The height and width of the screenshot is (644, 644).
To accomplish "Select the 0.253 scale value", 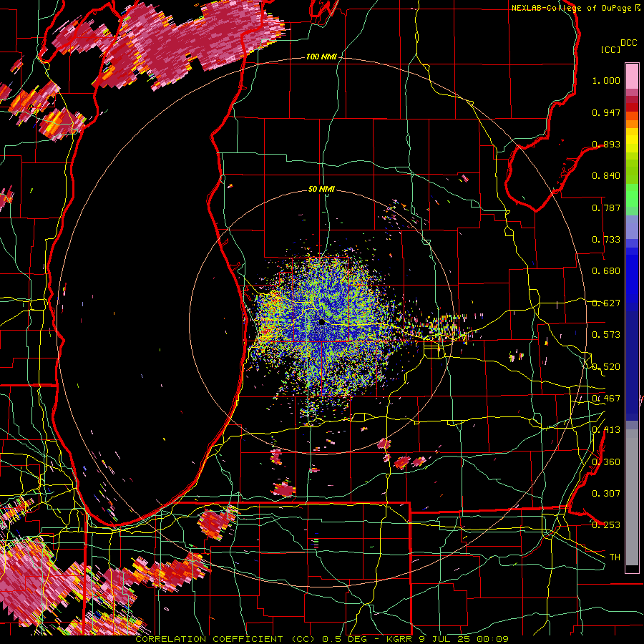I will (606, 525).
